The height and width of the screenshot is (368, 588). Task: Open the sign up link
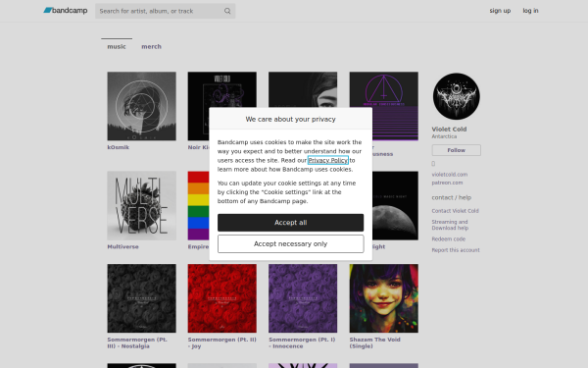pyautogui.click(x=500, y=11)
